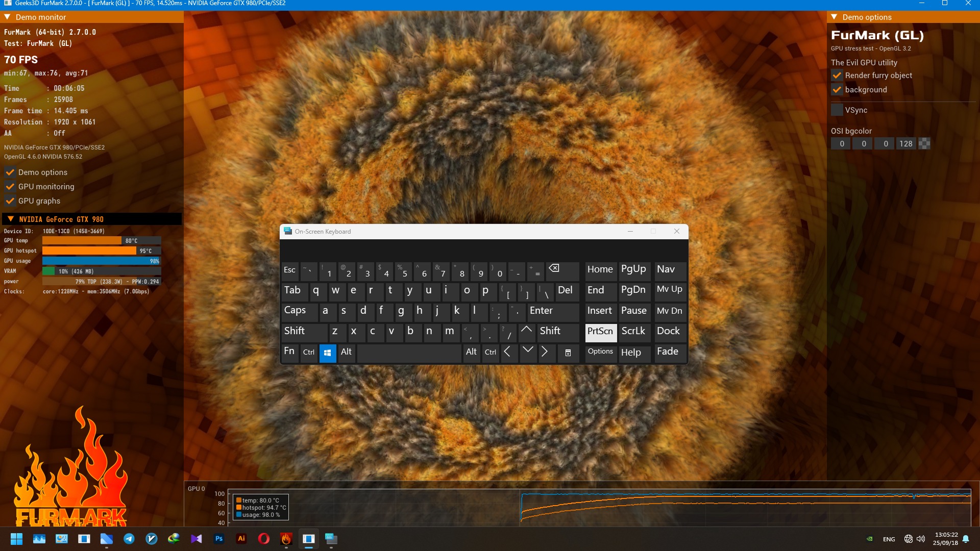Image resolution: width=980 pixels, height=551 pixels.
Task: Open Adobe Illustrator from the taskbar
Action: (241, 539)
